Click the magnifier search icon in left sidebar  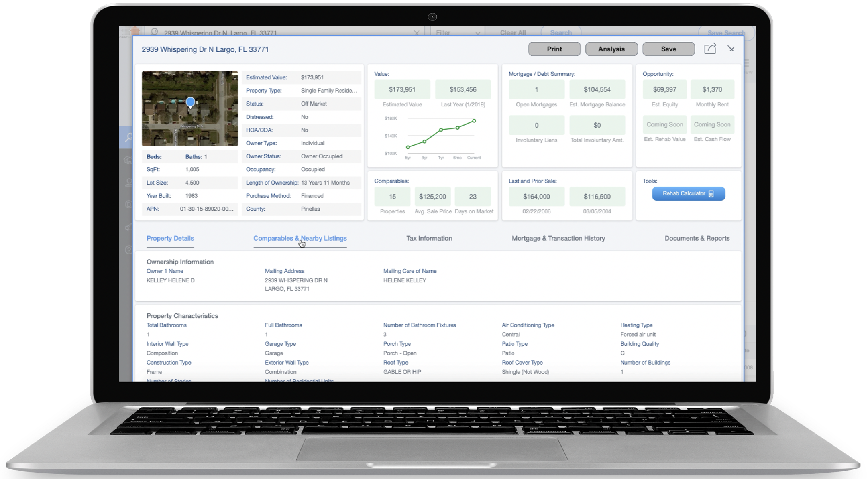(128, 138)
